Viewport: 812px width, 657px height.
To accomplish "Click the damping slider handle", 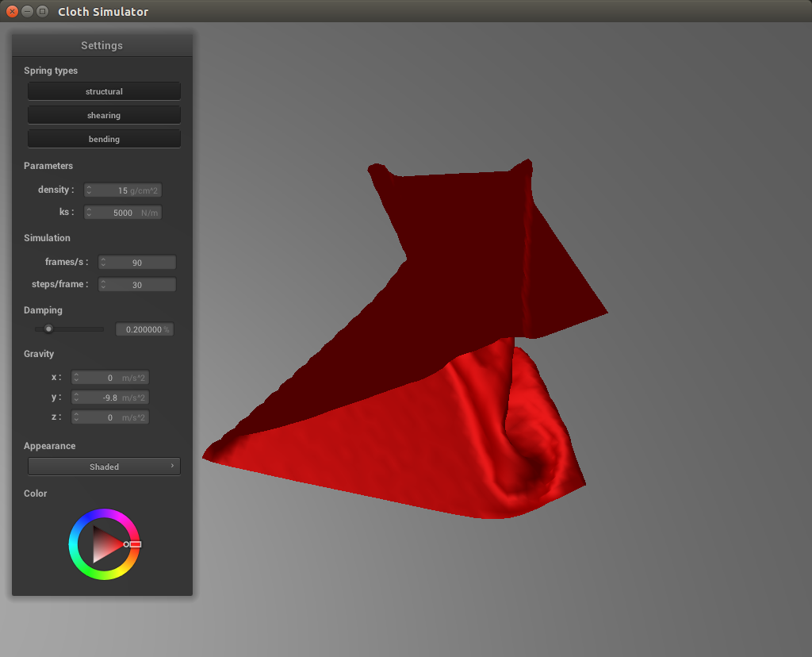I will click(48, 328).
